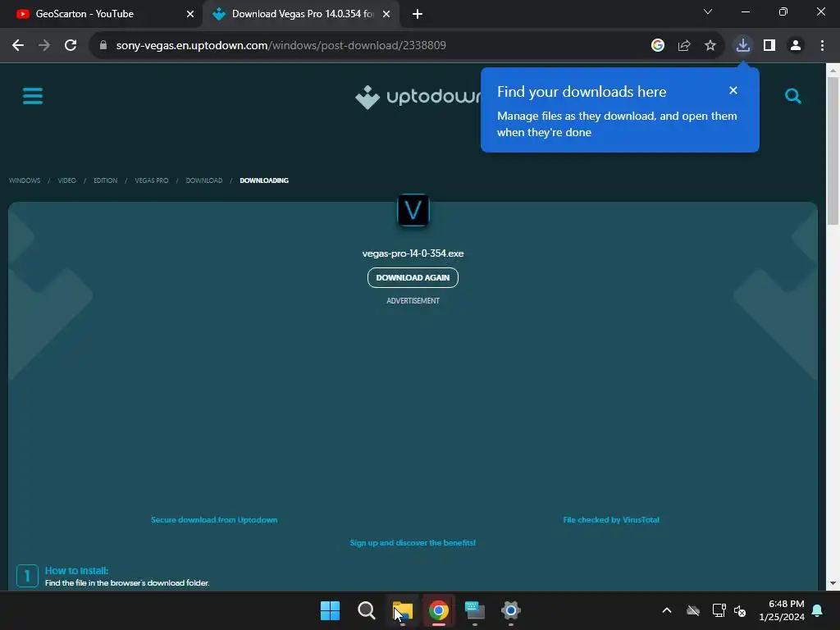
Task: Click the Uptodown logo
Action: coord(418,97)
